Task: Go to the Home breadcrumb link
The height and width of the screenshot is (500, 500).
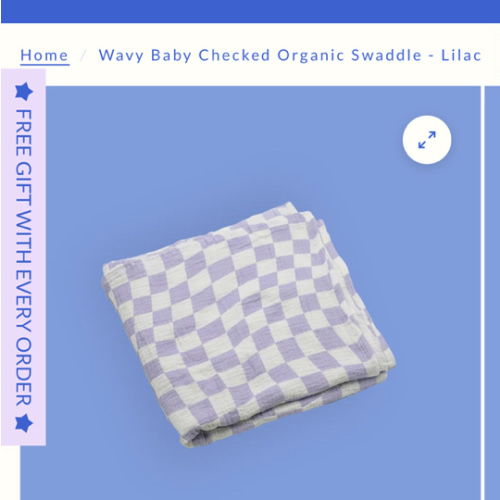Action: (44, 55)
